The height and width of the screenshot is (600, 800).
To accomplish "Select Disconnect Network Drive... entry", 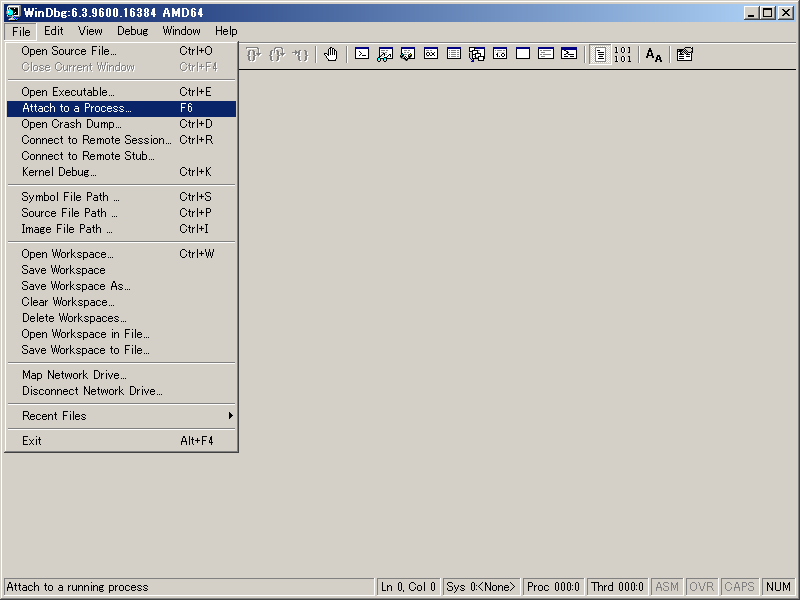I will 121,391.
